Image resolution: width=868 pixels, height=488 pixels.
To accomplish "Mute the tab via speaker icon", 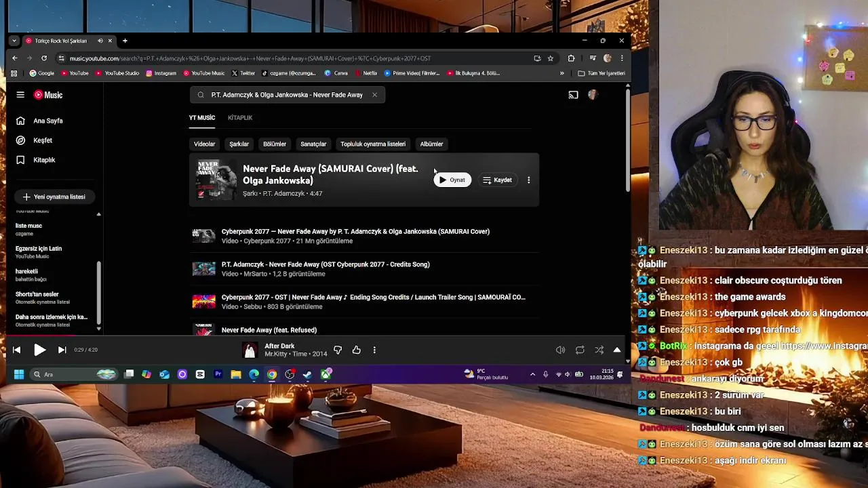I will point(100,41).
